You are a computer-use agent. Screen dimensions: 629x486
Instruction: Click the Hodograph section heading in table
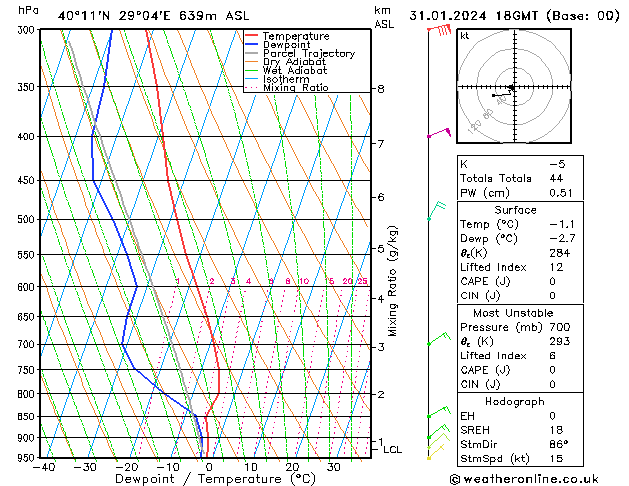(515, 401)
